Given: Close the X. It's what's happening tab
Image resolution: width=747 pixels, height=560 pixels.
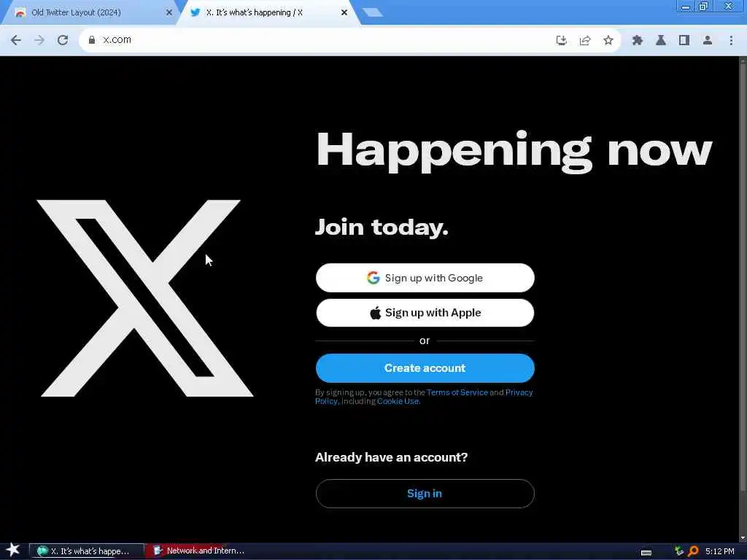Looking at the screenshot, I should point(344,13).
